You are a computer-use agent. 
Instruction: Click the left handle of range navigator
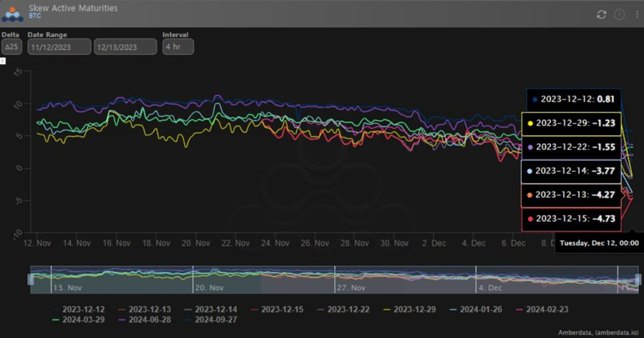click(x=31, y=280)
